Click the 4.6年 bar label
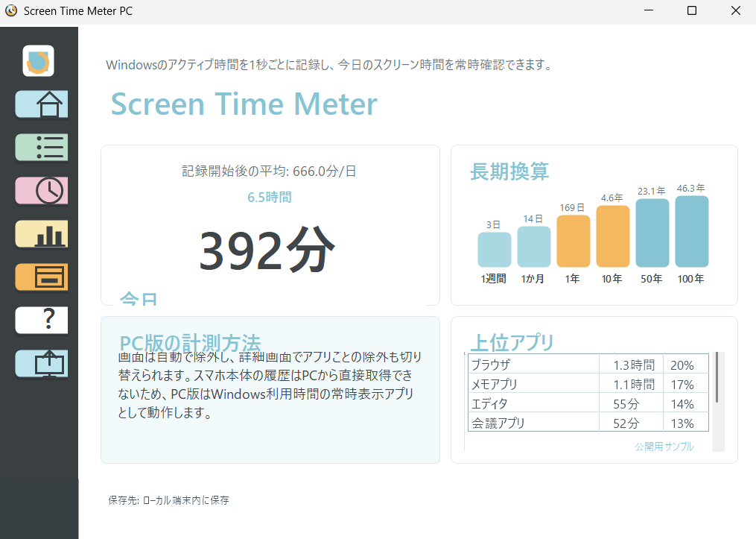 tap(612, 198)
